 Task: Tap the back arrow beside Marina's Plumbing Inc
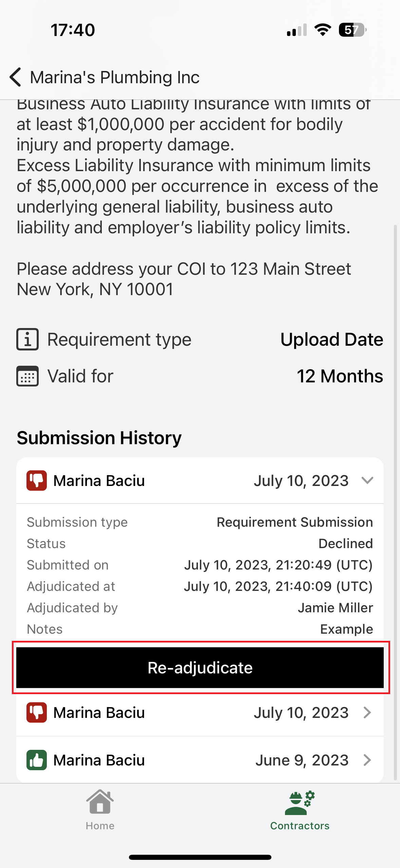point(16,77)
